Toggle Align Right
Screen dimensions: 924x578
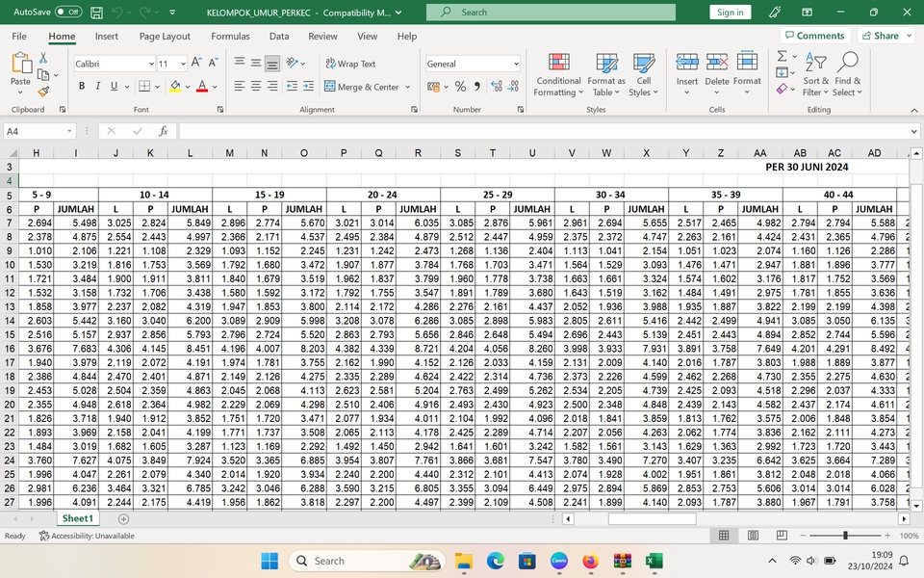272,86
